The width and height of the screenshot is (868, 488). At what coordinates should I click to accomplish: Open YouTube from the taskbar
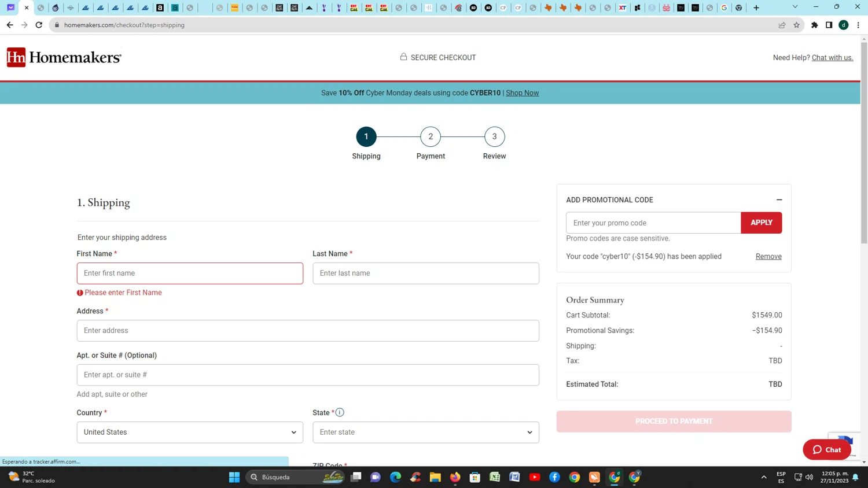535,477
